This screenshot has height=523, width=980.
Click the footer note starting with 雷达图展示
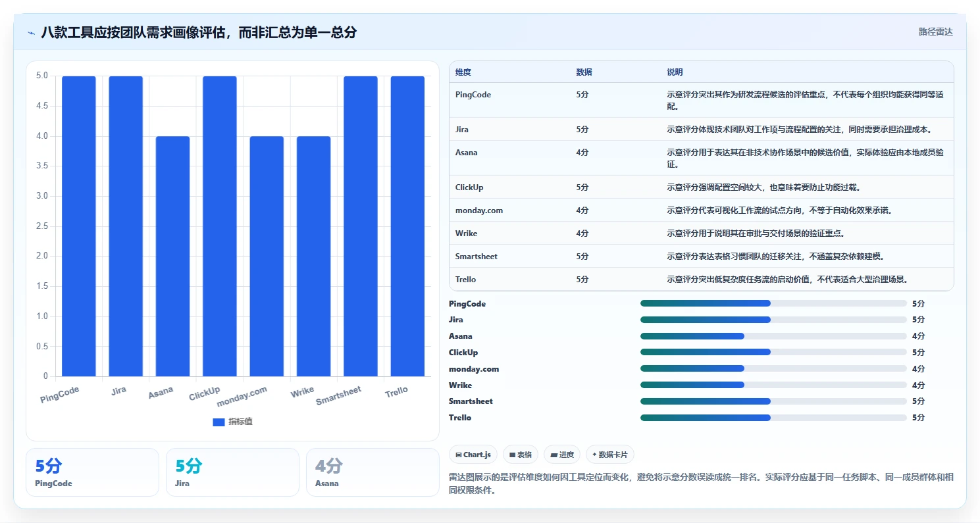pyautogui.click(x=701, y=484)
